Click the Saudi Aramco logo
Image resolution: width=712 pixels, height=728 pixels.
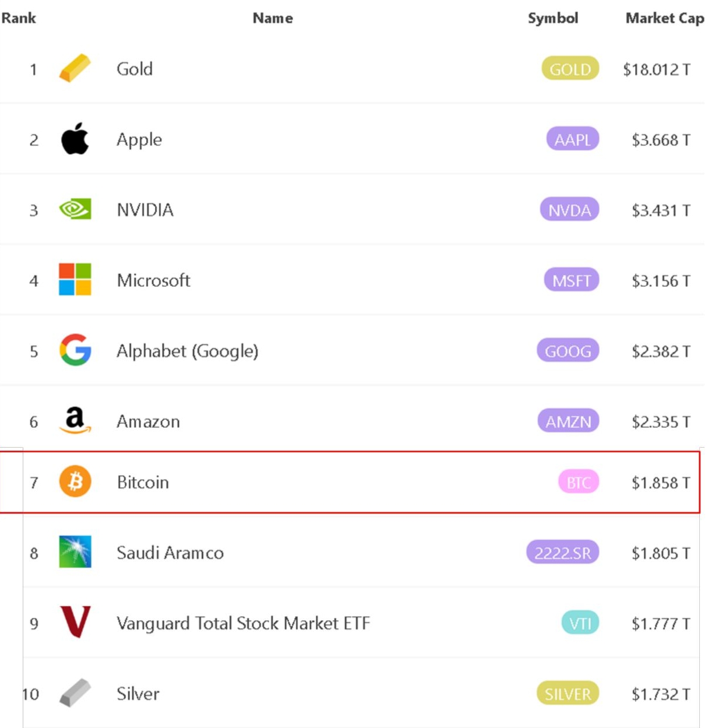click(x=75, y=551)
